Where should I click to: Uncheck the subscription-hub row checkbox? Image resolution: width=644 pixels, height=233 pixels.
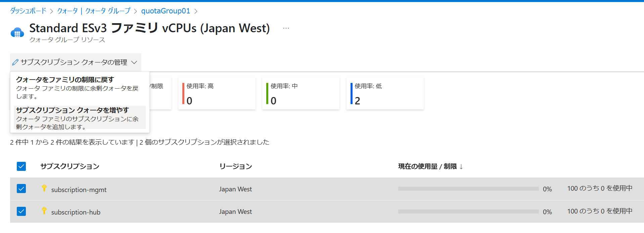point(21,211)
